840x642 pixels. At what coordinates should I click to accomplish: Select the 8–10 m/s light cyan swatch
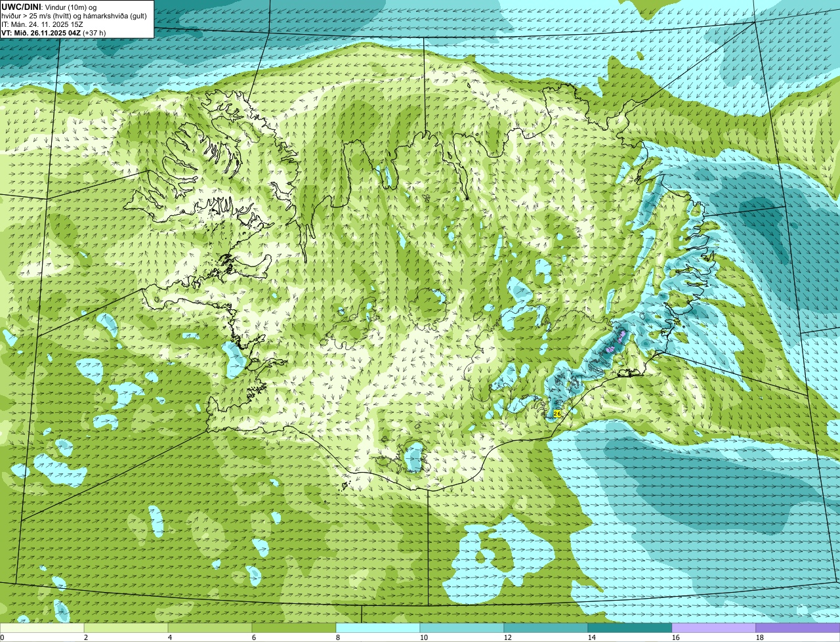coord(378,628)
